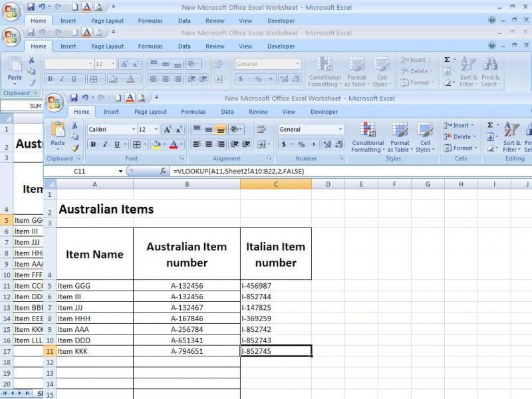Click the Insert Function fx button
Viewport: 532px width, 399px height.
point(163,172)
